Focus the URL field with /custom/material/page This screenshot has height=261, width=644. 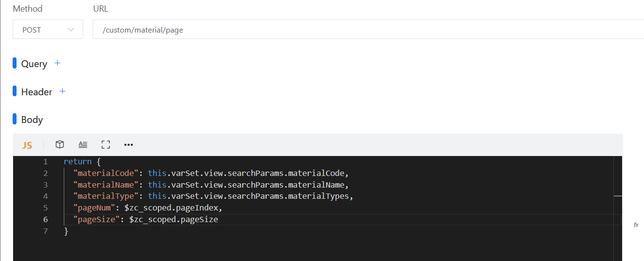tap(368, 30)
